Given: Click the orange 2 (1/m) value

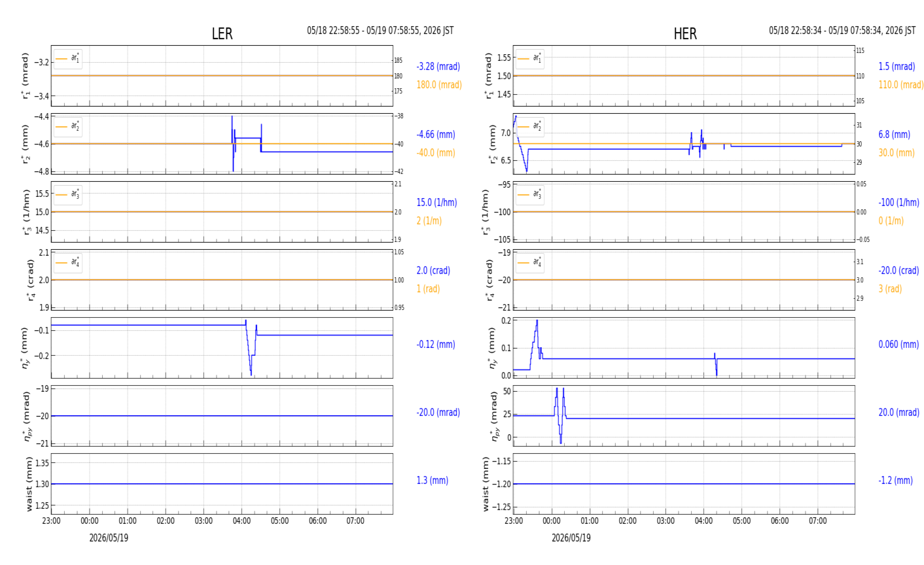Looking at the screenshot, I should [x=429, y=221].
